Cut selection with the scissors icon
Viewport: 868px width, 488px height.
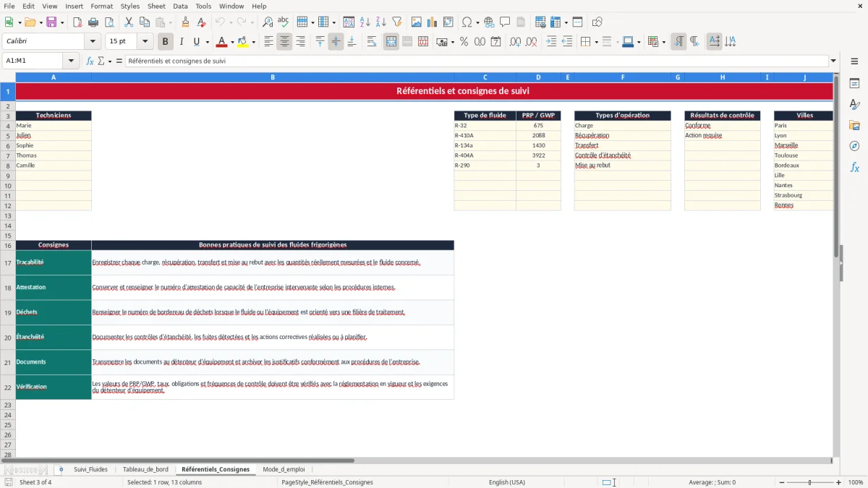click(128, 22)
